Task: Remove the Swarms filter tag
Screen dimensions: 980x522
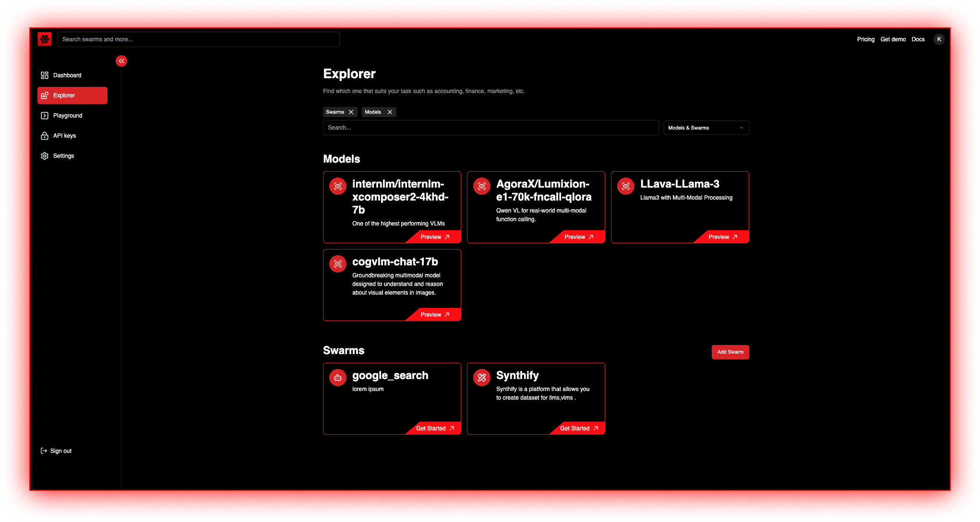Action: 351,112
